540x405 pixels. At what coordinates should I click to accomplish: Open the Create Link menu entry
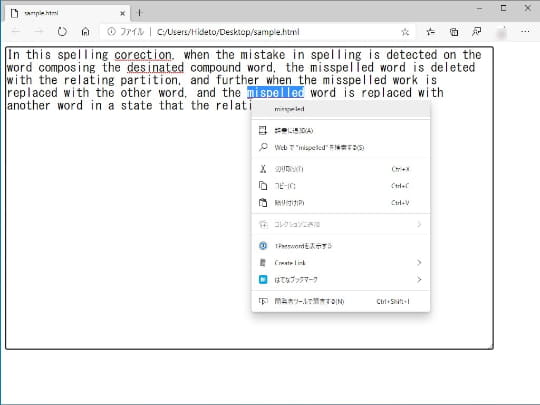coord(341,263)
